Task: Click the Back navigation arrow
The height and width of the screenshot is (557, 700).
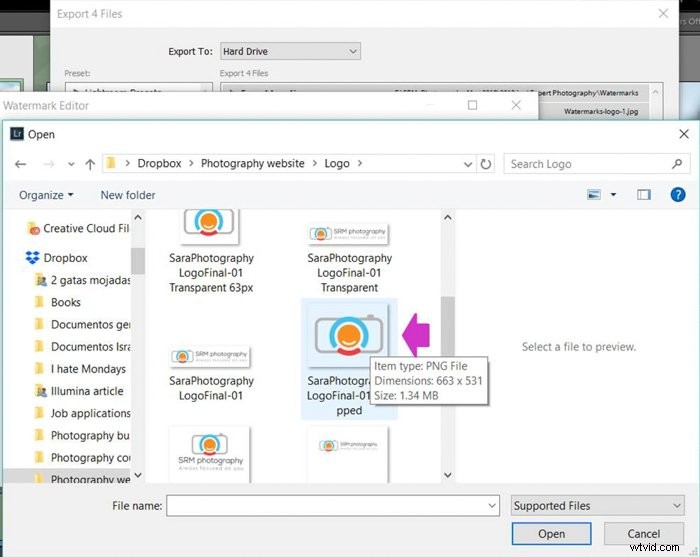Action: coord(20,164)
